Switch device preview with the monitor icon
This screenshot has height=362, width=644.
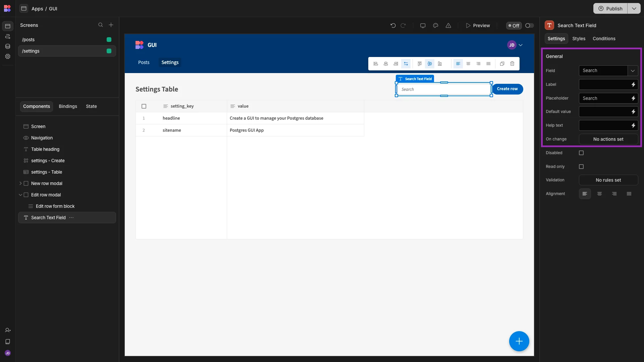point(423,25)
